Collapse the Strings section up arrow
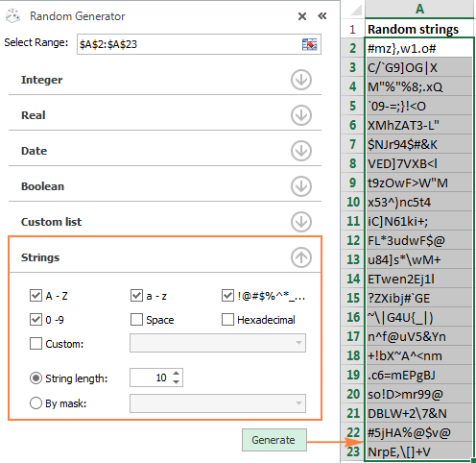 (x=301, y=257)
